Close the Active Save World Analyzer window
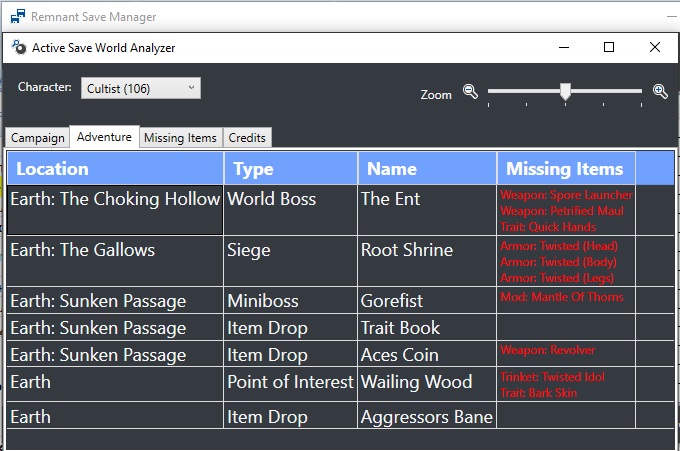This screenshot has height=451, width=680. 655,47
